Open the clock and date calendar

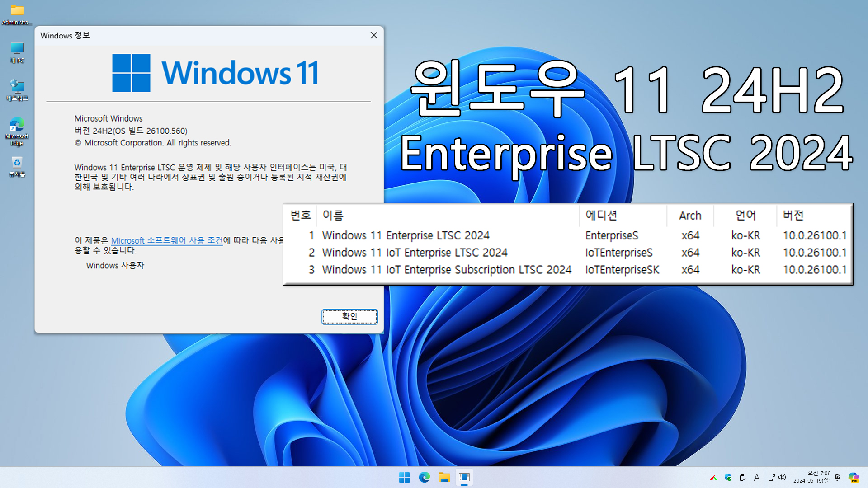pos(811,477)
